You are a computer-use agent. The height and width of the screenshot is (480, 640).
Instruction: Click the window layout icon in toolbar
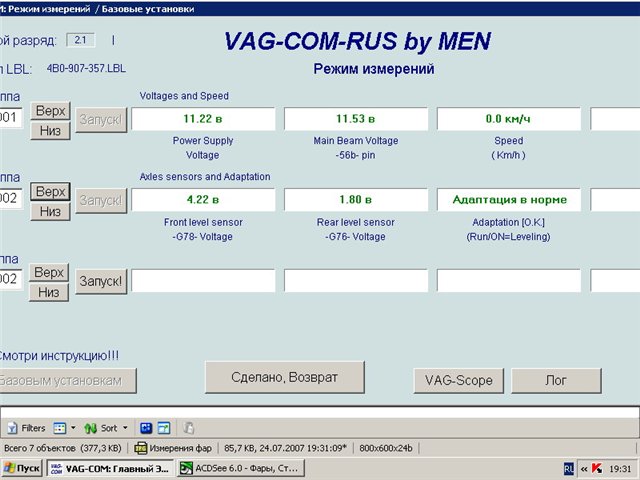coord(164,428)
